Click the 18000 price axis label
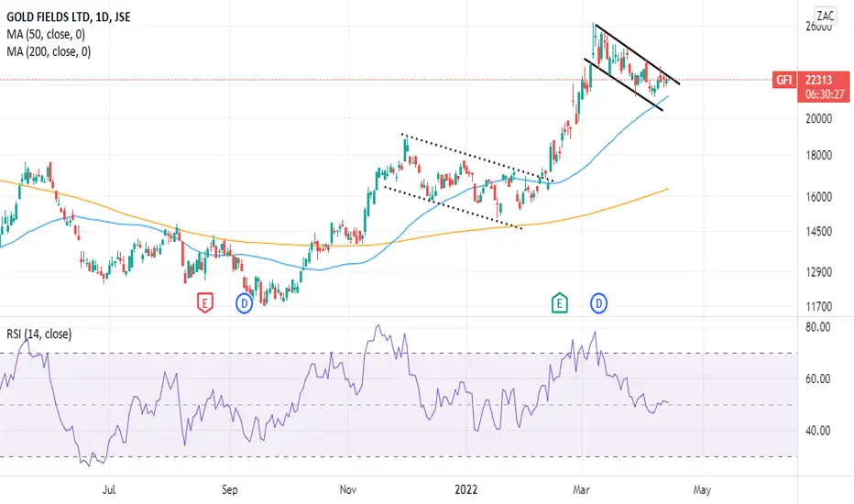The image size is (854, 504). (x=818, y=155)
